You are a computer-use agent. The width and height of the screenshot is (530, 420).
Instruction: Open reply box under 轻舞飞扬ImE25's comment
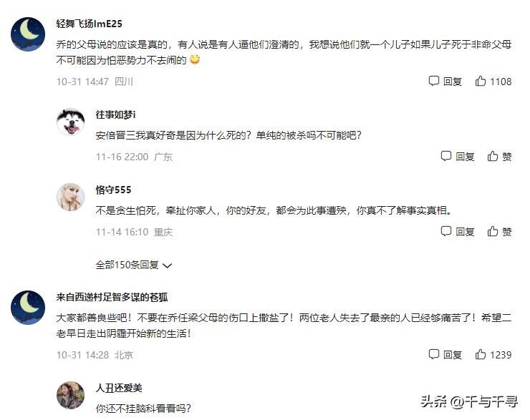tap(445, 82)
